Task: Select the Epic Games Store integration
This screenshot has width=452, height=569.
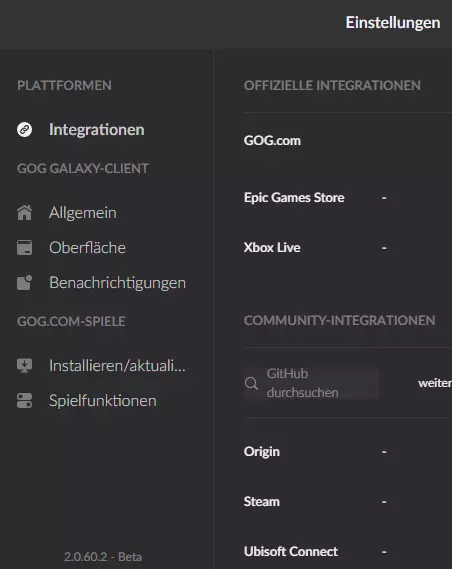Action: tap(294, 197)
